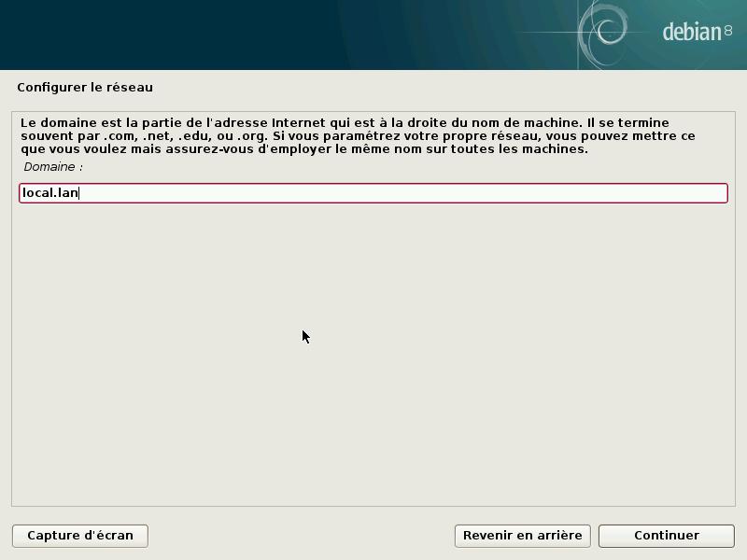This screenshot has height=560, width=747.
Task: Click the "debian" wordmark in the banner
Action: [691, 33]
